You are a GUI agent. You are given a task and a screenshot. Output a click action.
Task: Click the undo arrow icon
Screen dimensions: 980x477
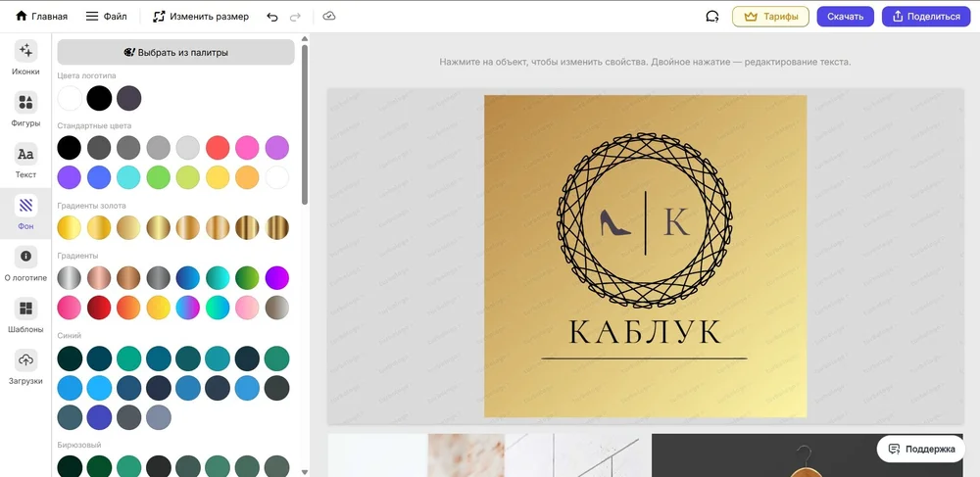pyautogui.click(x=272, y=17)
